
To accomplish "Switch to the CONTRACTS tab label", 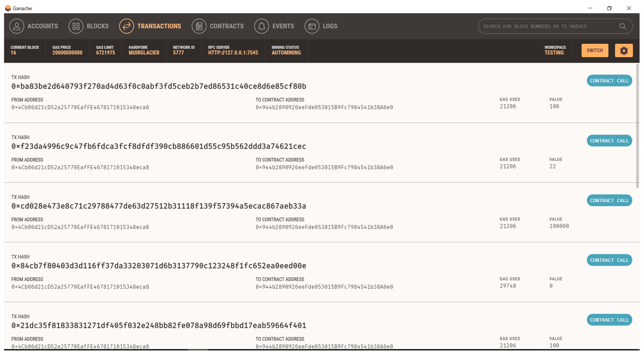I will 227,26.
